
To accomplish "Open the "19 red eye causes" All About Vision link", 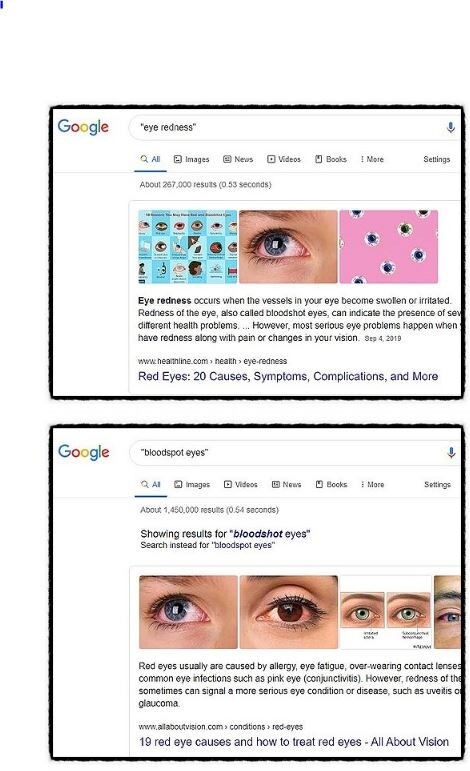I will coord(294,741).
